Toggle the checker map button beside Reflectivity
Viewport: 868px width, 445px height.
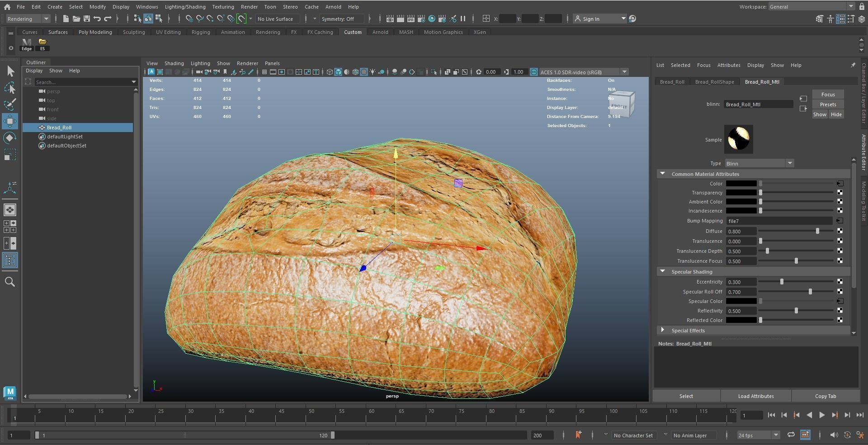point(840,311)
